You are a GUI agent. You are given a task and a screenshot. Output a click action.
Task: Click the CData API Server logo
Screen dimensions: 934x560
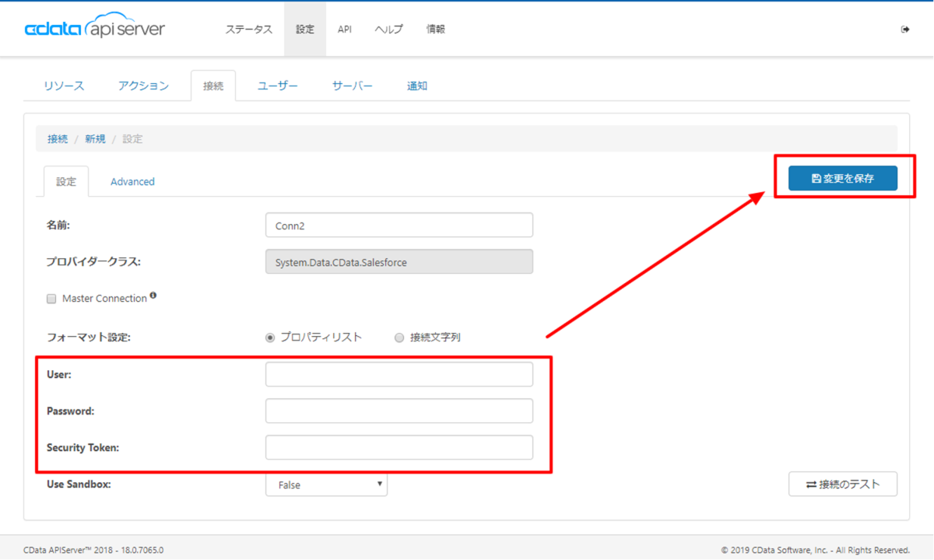point(94,30)
